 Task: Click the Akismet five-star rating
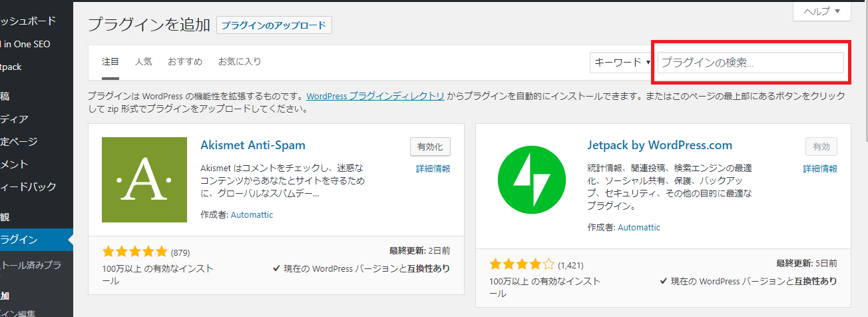(135, 252)
